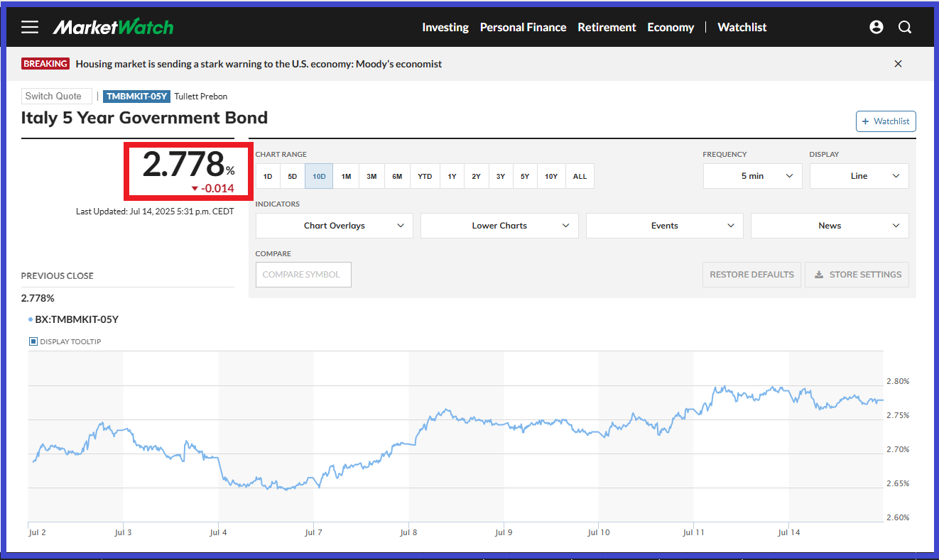Expand the Lower Charts dropdown
Viewport: 939px width, 560px height.
499,226
